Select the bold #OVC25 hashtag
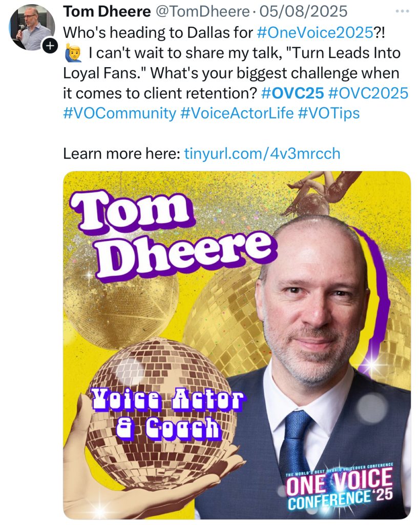This screenshot has height=525, width=420. click(x=292, y=93)
